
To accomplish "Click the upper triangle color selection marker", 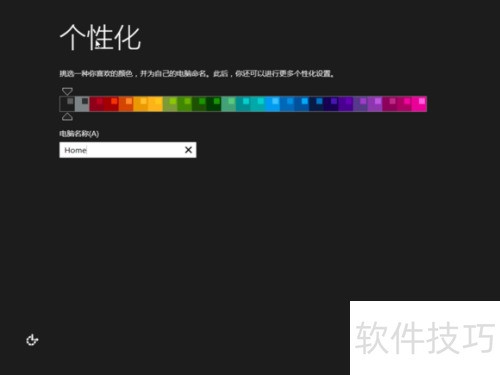I will pos(67,91).
